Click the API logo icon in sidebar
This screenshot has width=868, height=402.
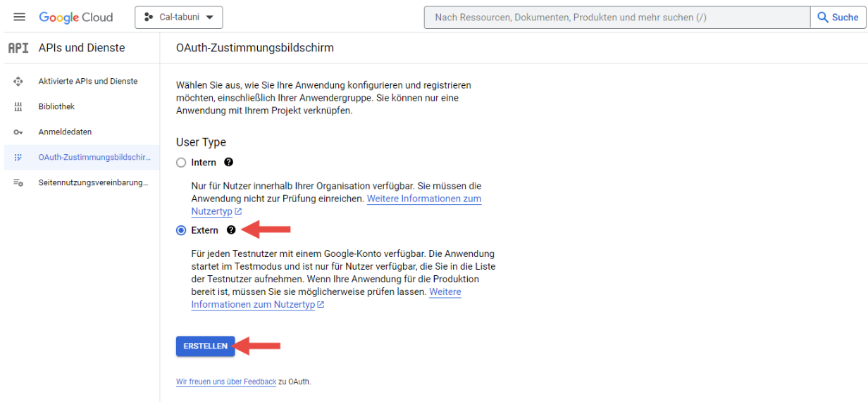[18, 48]
